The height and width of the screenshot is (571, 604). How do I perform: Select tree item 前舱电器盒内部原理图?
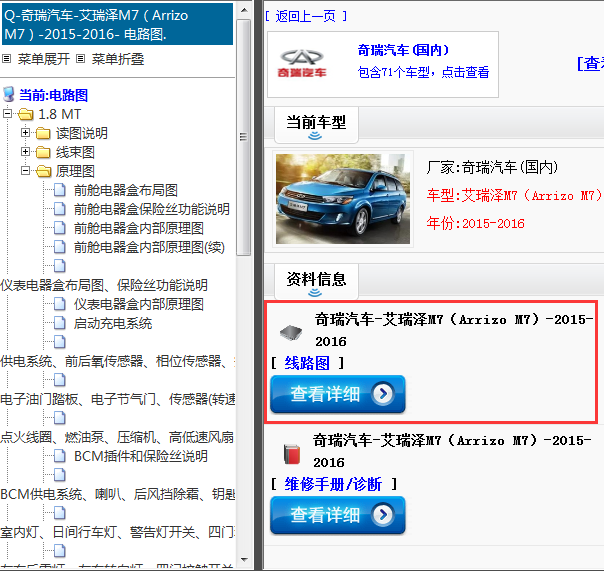(x=139, y=228)
